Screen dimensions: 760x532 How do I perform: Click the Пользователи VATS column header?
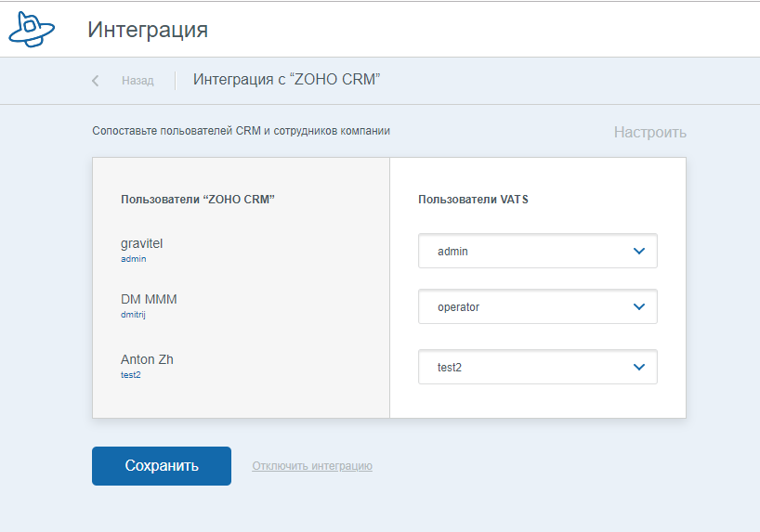coord(473,199)
